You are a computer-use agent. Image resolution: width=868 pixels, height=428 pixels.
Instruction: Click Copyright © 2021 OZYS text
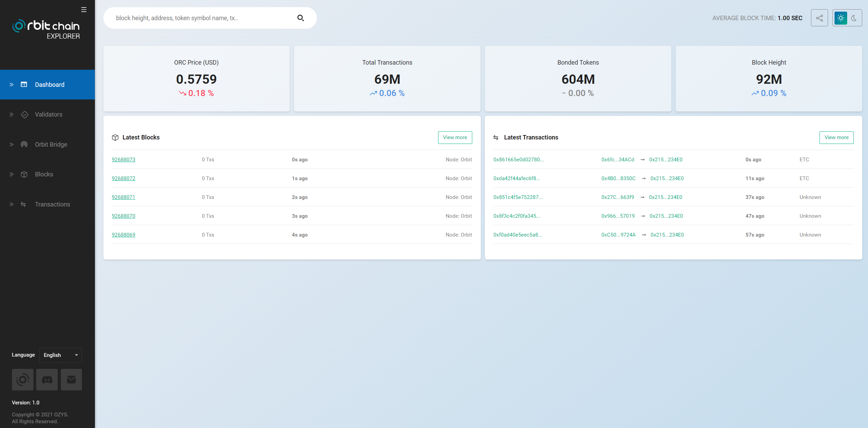[x=40, y=415]
